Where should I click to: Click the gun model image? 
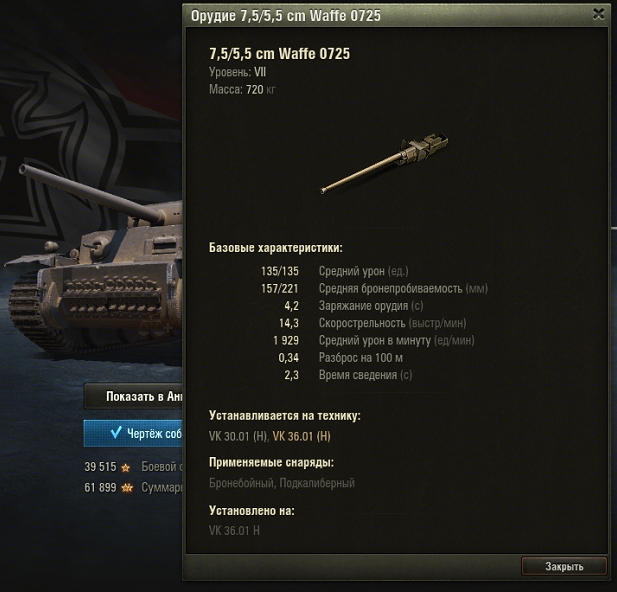pos(384,163)
